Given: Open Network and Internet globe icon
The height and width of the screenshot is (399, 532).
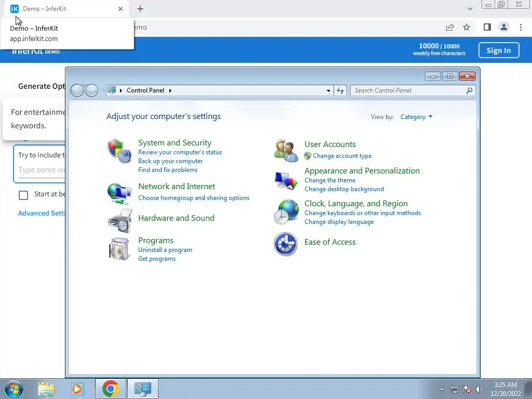Looking at the screenshot, I should coord(119,194).
